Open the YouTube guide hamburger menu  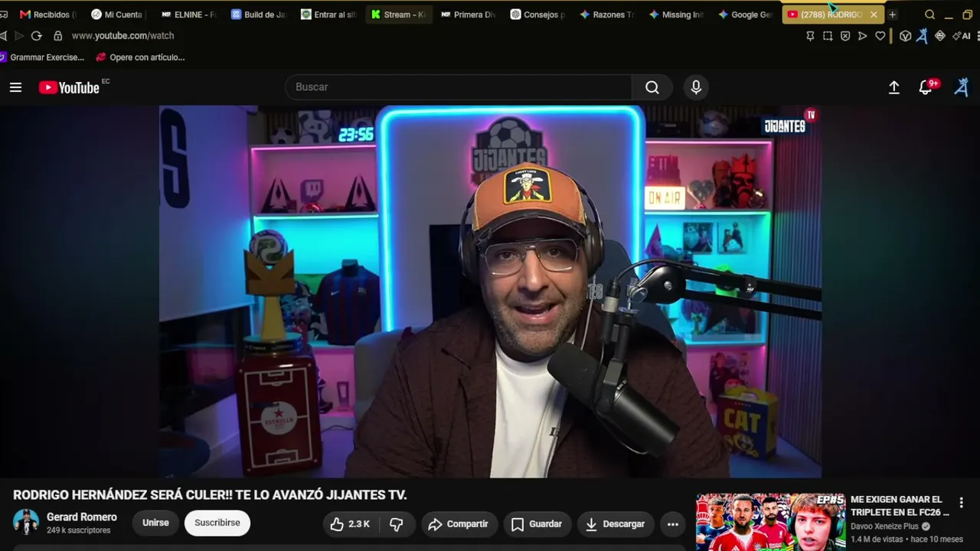click(x=15, y=87)
